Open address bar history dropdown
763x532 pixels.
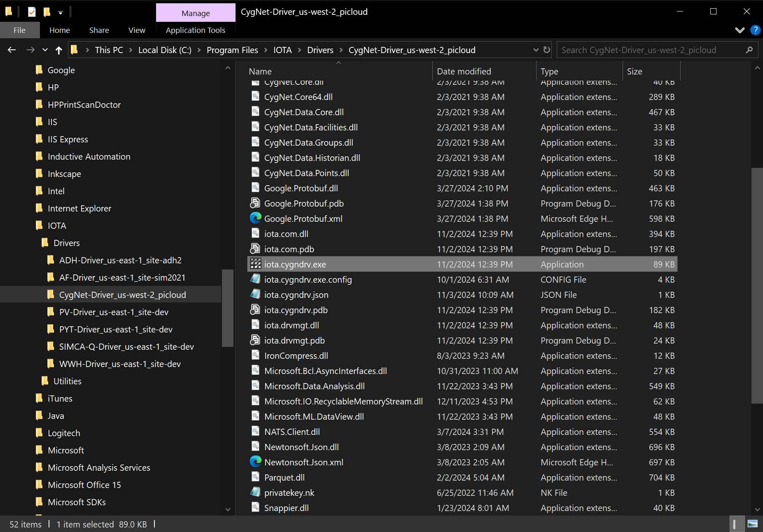pyautogui.click(x=536, y=50)
